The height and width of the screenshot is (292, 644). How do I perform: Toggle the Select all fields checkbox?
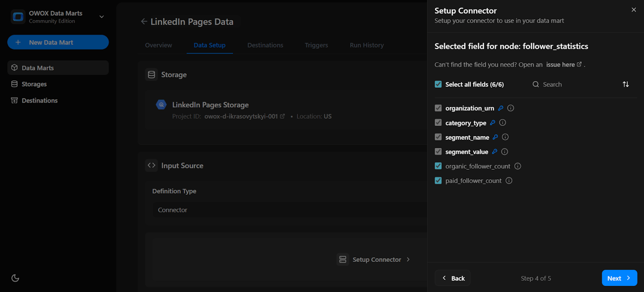pos(438,84)
